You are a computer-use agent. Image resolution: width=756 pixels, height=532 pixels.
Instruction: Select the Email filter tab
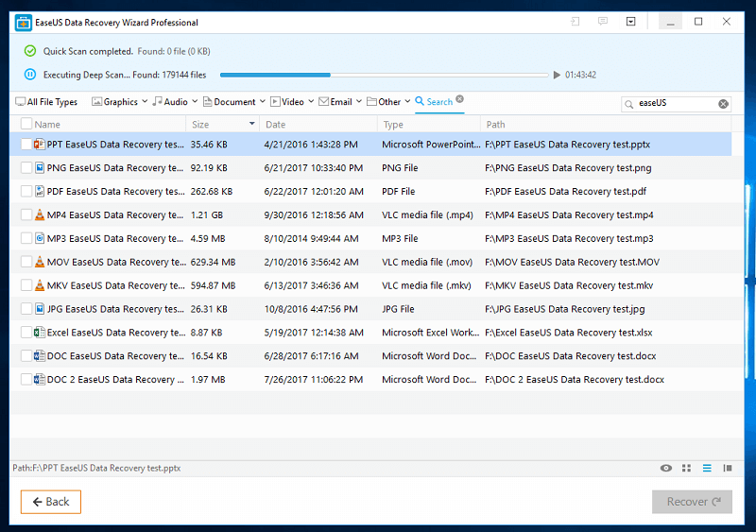coord(335,102)
